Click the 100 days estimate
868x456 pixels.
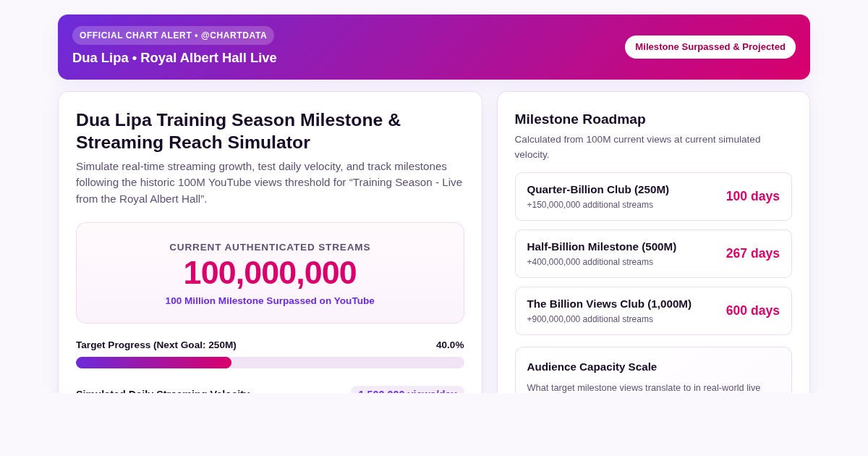[752, 196]
